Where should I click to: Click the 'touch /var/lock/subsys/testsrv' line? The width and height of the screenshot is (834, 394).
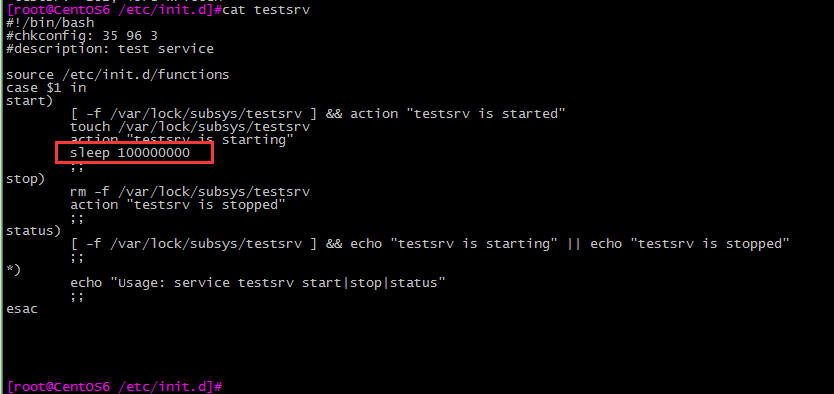(x=190, y=127)
